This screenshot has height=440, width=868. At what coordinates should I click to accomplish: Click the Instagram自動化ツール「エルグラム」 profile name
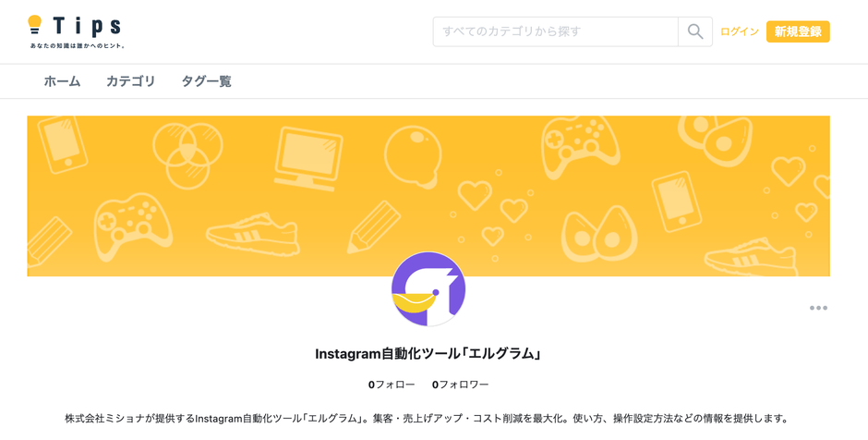tap(428, 354)
